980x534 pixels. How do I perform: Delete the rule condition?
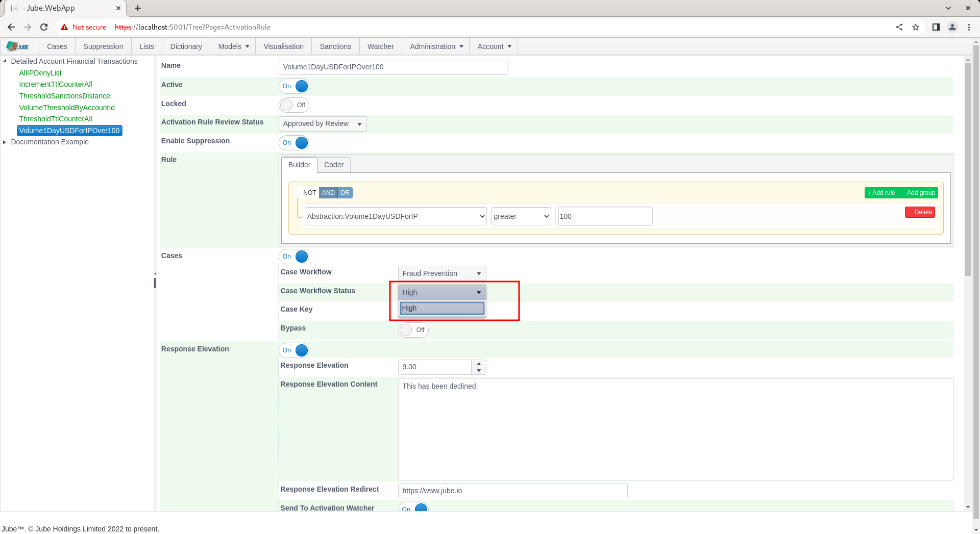pos(920,212)
